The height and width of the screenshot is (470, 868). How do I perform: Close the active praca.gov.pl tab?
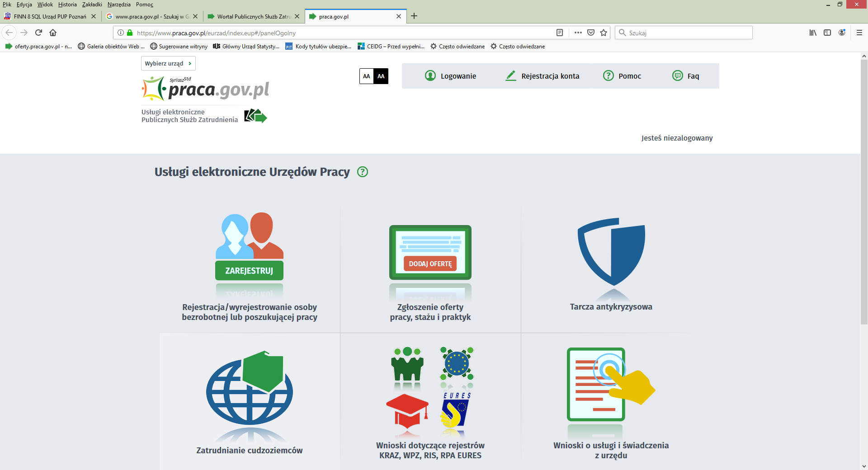[399, 16]
